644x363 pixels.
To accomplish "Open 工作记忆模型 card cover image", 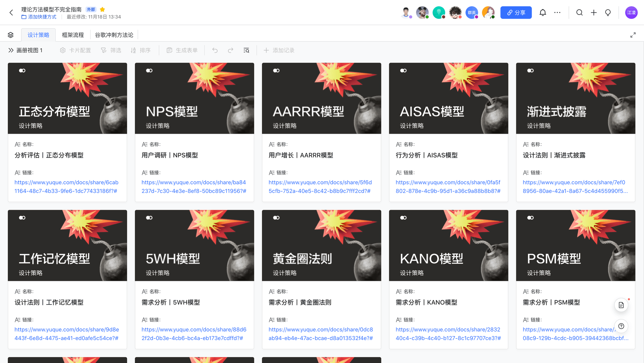I will (67, 245).
